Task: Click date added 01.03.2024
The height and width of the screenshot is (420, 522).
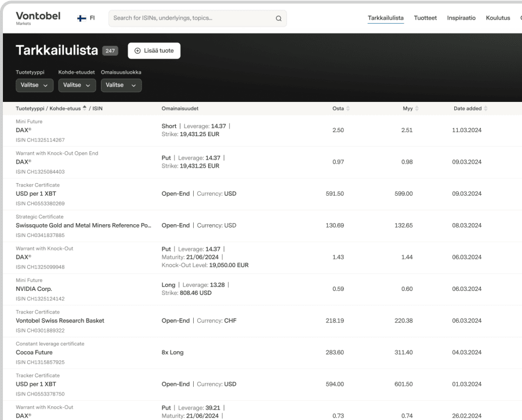Action: tap(467, 384)
